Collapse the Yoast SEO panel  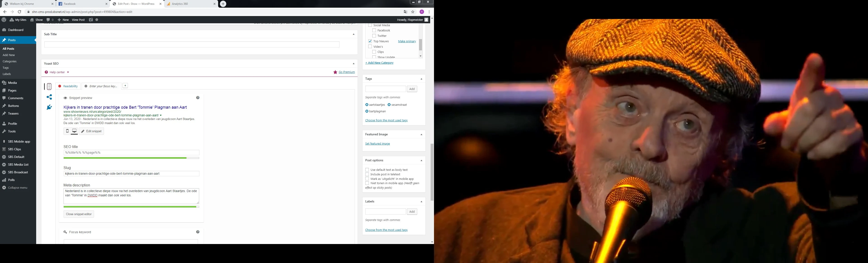pyautogui.click(x=354, y=63)
